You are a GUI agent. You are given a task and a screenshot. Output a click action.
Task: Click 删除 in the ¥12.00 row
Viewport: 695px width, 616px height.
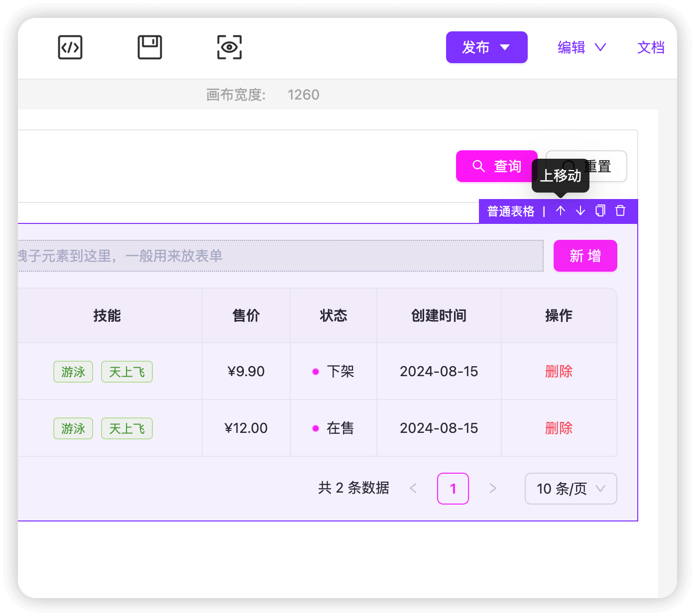[x=559, y=428]
